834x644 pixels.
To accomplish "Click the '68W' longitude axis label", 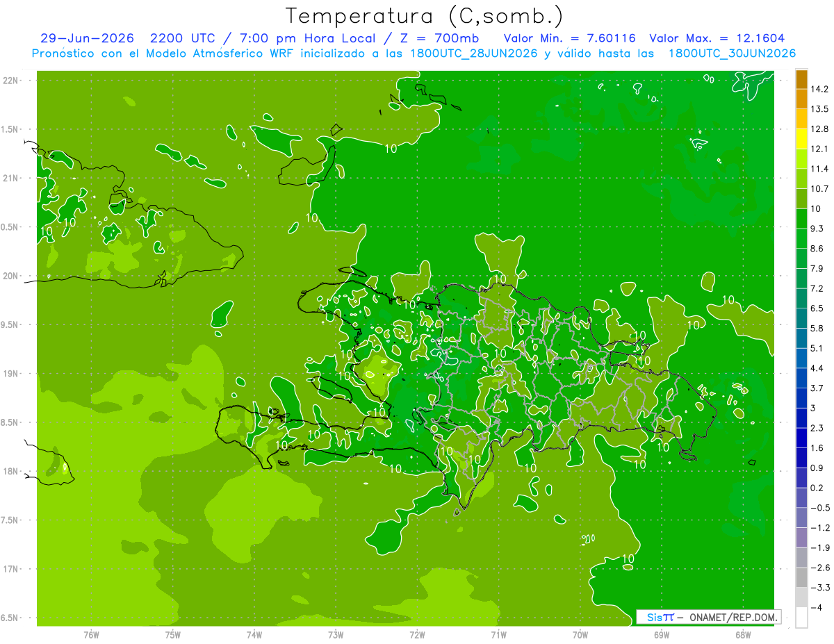I will pyautogui.click(x=742, y=634).
